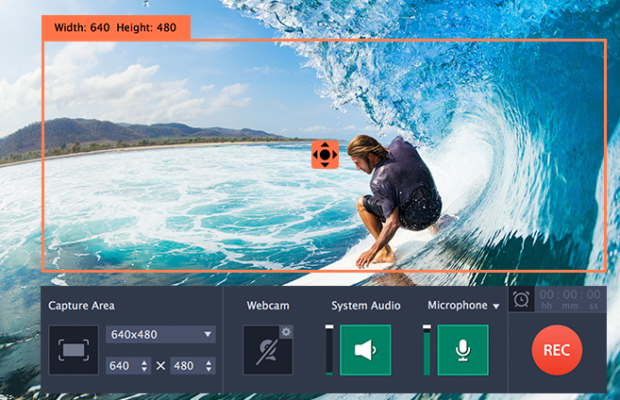Viewport: 620px width, 400px height.
Task: Increase capture width with up arrow
Action: coord(144,362)
